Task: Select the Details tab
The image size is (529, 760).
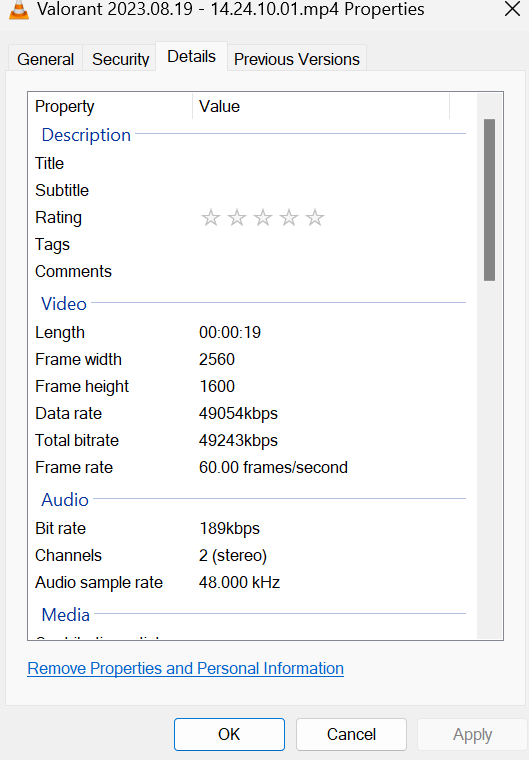Action: pyautogui.click(x=192, y=57)
